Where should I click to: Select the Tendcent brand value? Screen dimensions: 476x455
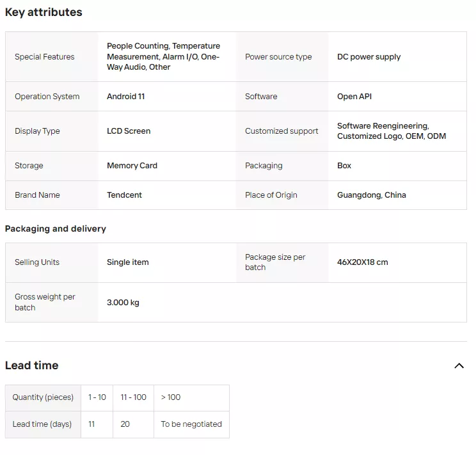124,195
